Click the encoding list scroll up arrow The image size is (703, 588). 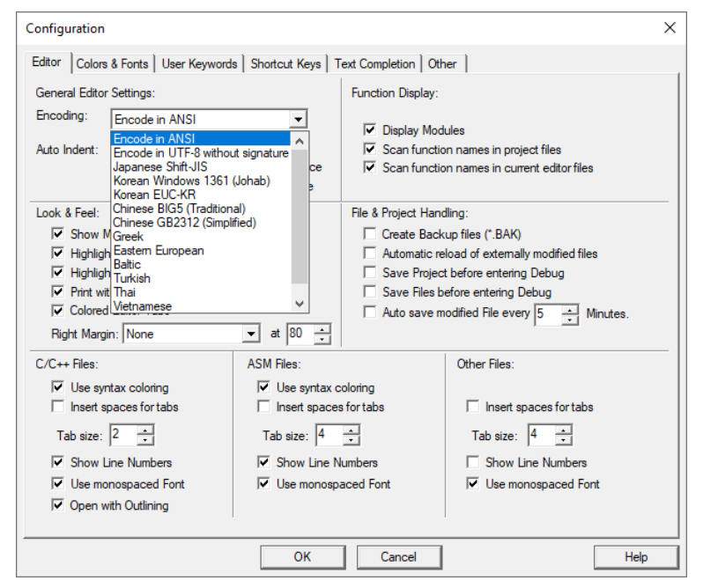coord(300,141)
